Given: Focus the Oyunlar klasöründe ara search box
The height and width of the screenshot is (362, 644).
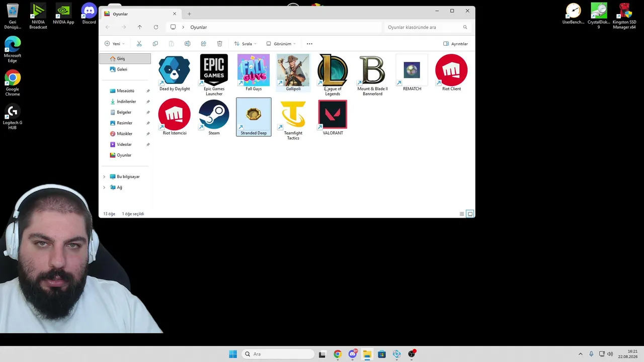Looking at the screenshot, I should click(427, 27).
